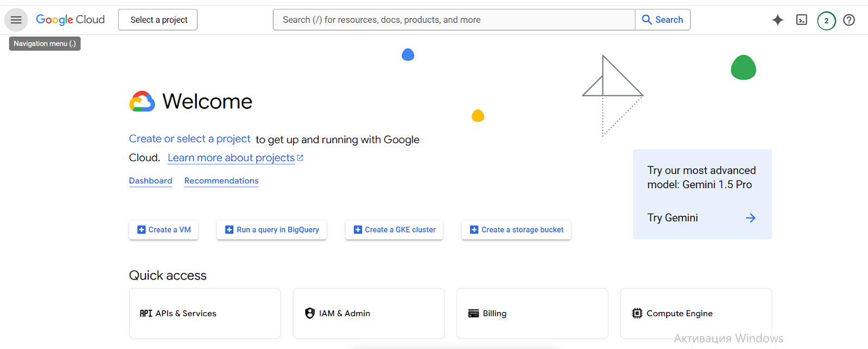Click the Quick access heading
This screenshot has height=349, width=868.
point(168,275)
